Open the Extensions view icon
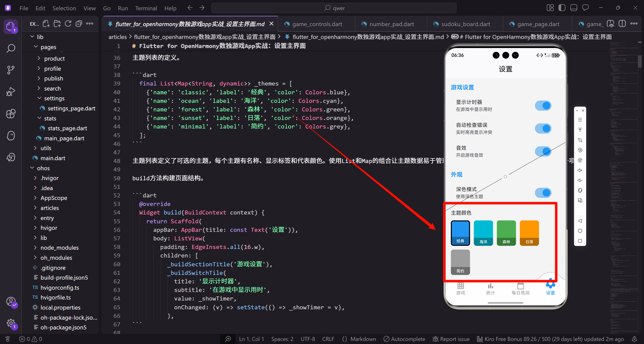Viewport: 644px width, 344px height. tap(11, 114)
